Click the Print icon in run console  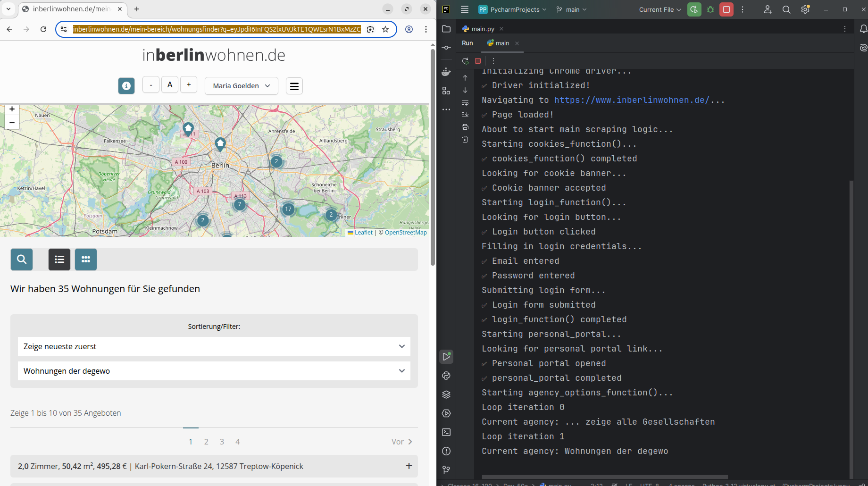[465, 127]
